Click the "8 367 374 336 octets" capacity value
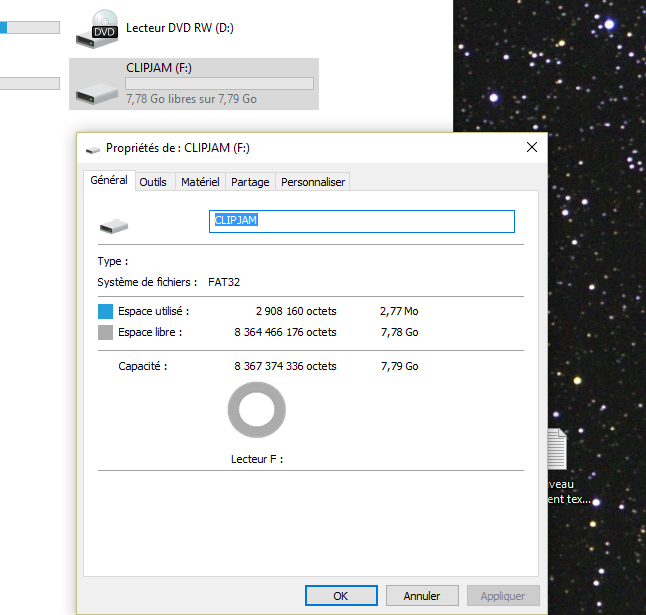Image resolution: width=646 pixels, height=615 pixels. coord(286,366)
